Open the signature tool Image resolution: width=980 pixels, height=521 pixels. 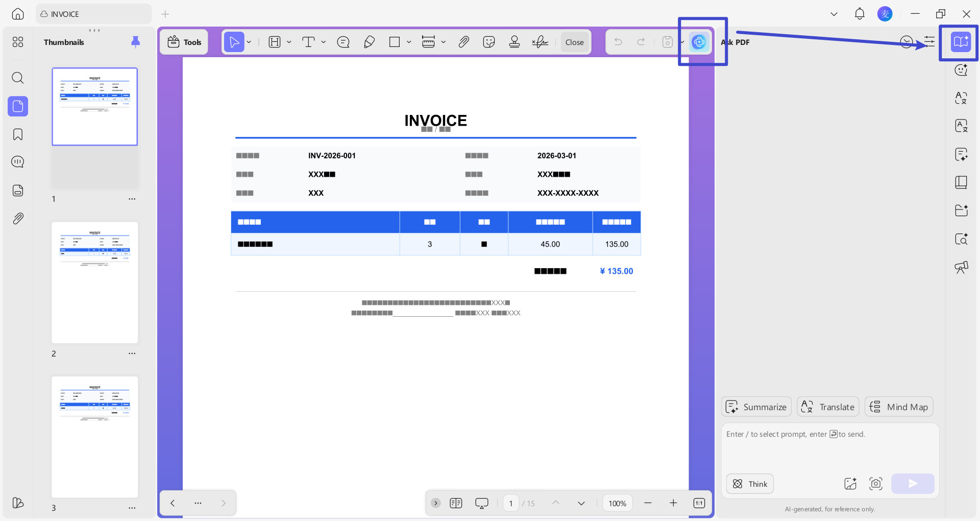tap(540, 42)
